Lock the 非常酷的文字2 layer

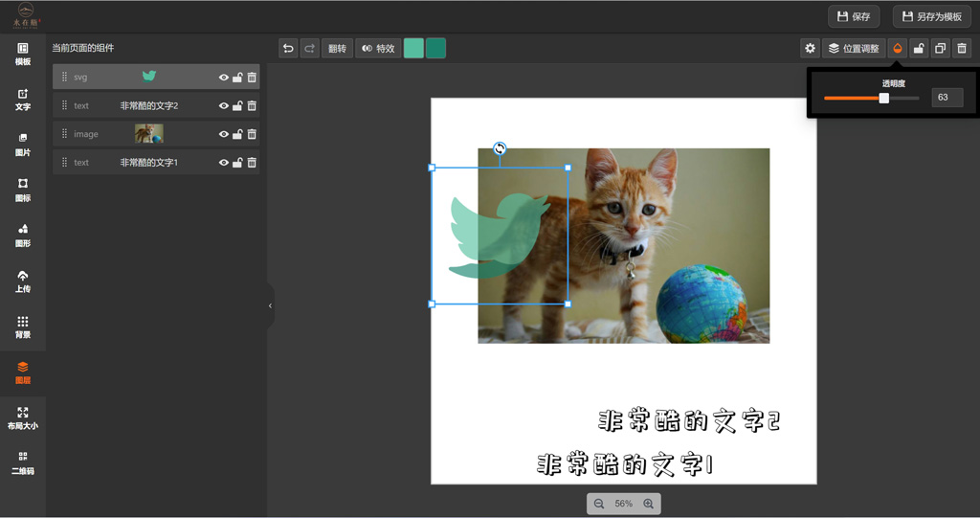click(237, 105)
